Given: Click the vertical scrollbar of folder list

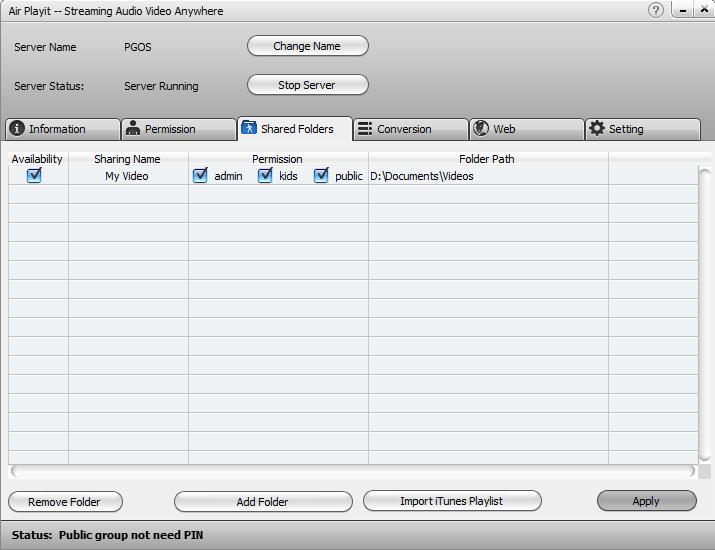Looking at the screenshot, I should 705,315.
